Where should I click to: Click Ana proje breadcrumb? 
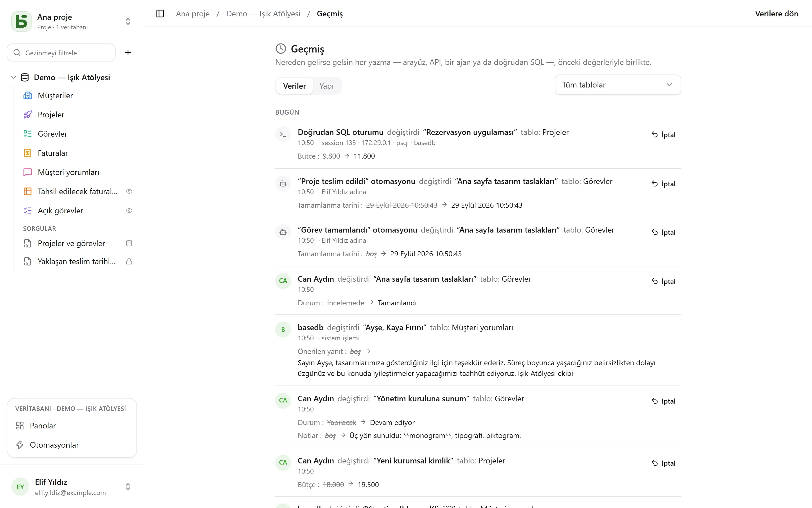coord(193,14)
